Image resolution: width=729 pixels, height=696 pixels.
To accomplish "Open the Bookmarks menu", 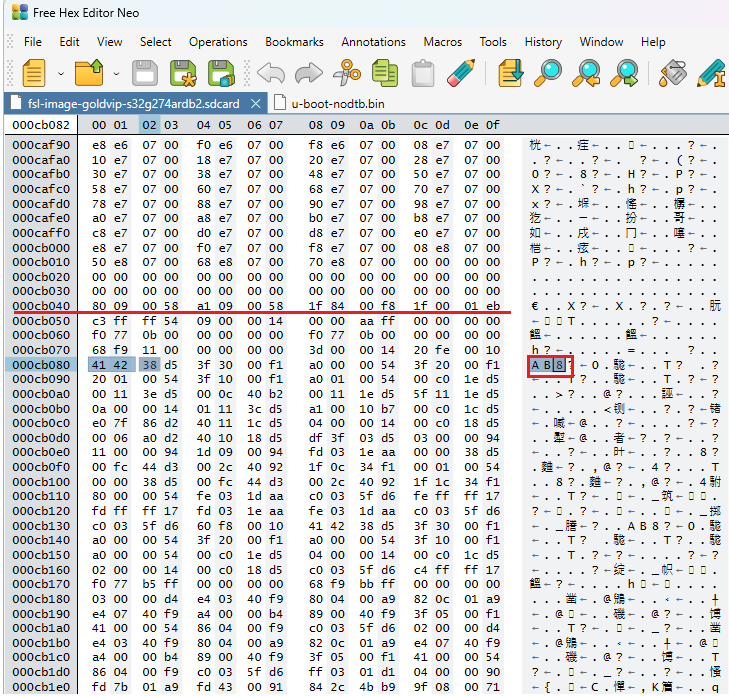I will pos(294,42).
